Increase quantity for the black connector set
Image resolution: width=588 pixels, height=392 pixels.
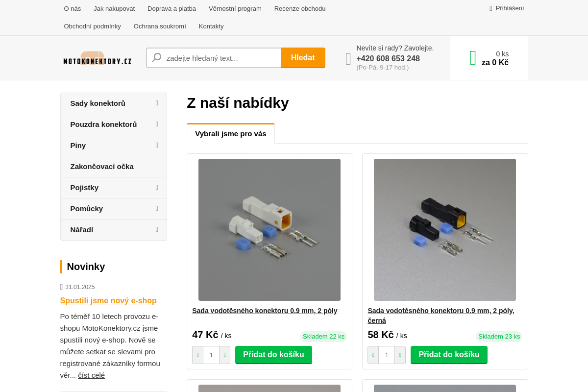tap(400, 355)
